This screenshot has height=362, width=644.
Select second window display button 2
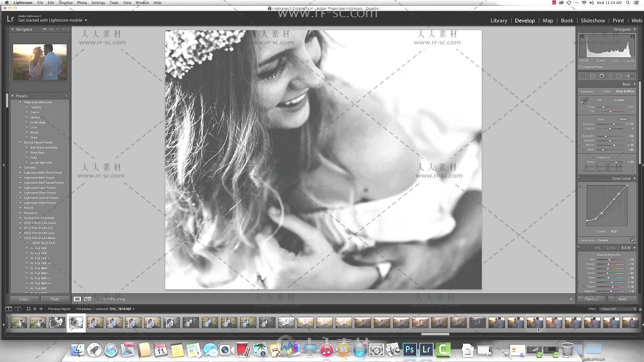pos(18,309)
